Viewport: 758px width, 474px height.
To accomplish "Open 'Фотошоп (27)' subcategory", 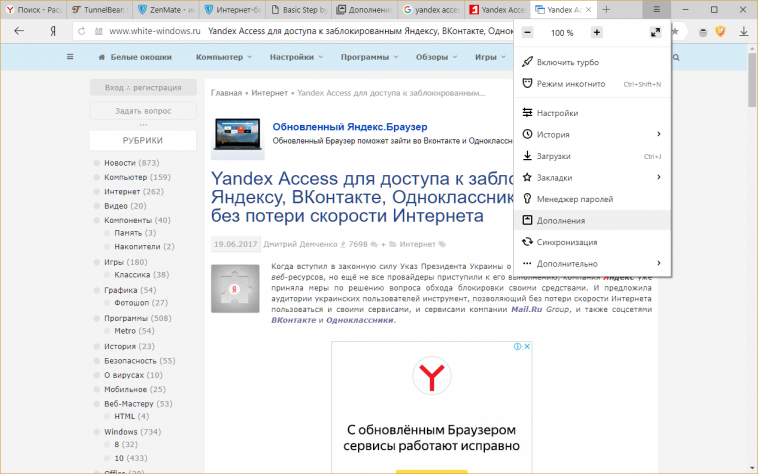I will pos(141,302).
